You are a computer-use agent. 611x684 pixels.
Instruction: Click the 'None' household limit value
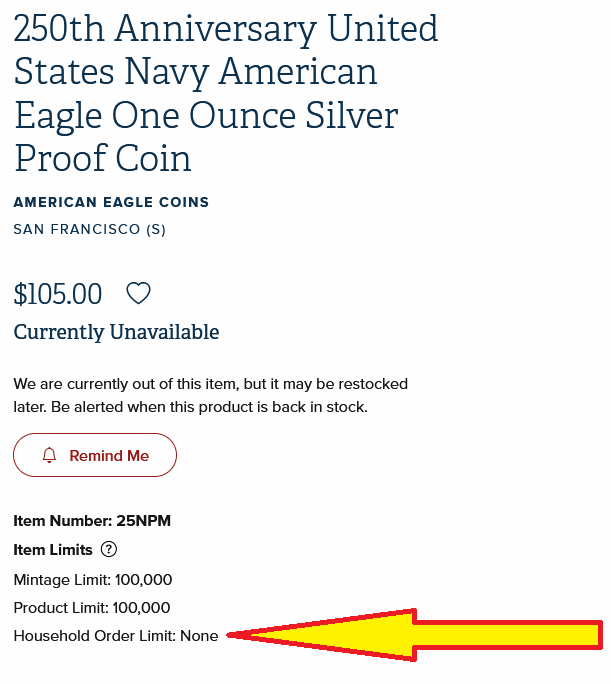coord(199,636)
